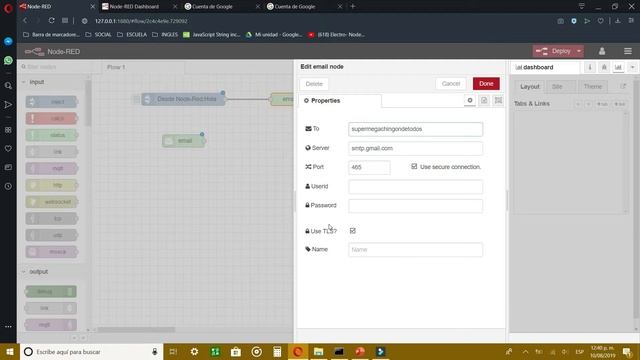Open Windows notification center icon

point(627,351)
